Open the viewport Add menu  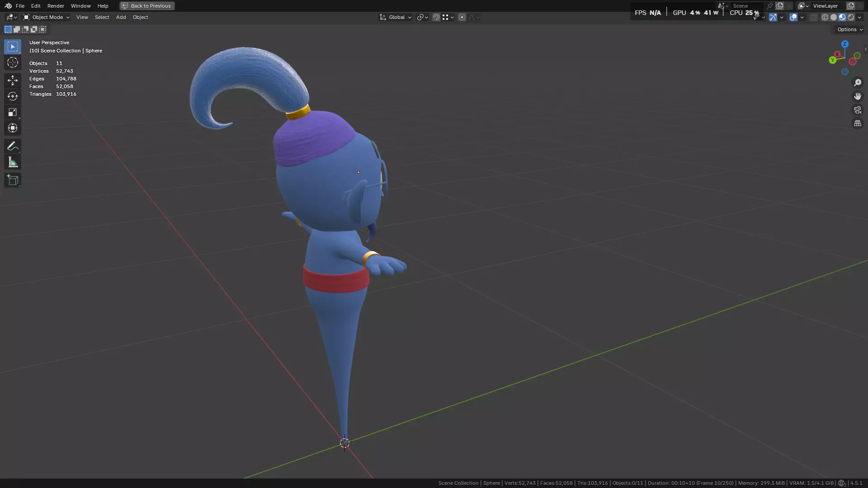point(121,17)
